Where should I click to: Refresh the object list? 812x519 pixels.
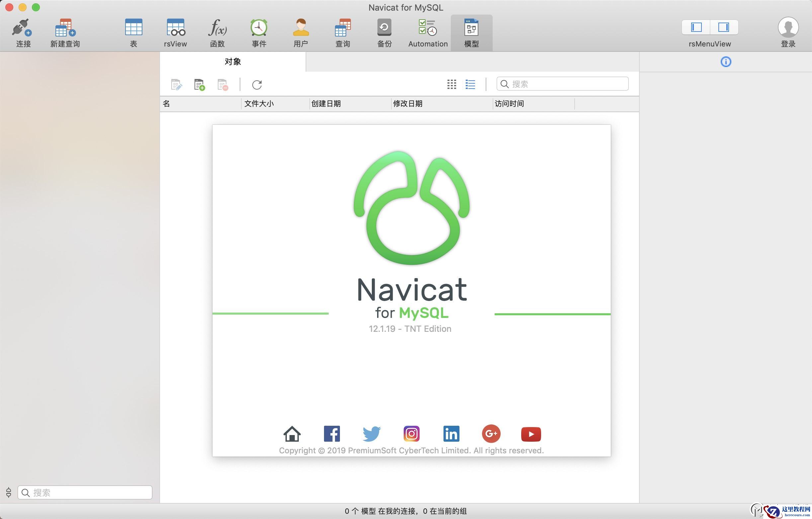[257, 85]
